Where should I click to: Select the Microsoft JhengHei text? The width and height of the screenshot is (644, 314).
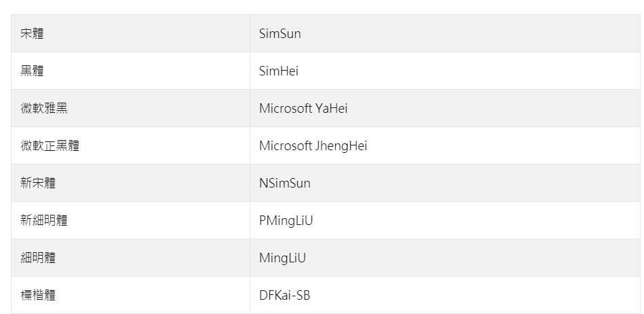tap(313, 145)
